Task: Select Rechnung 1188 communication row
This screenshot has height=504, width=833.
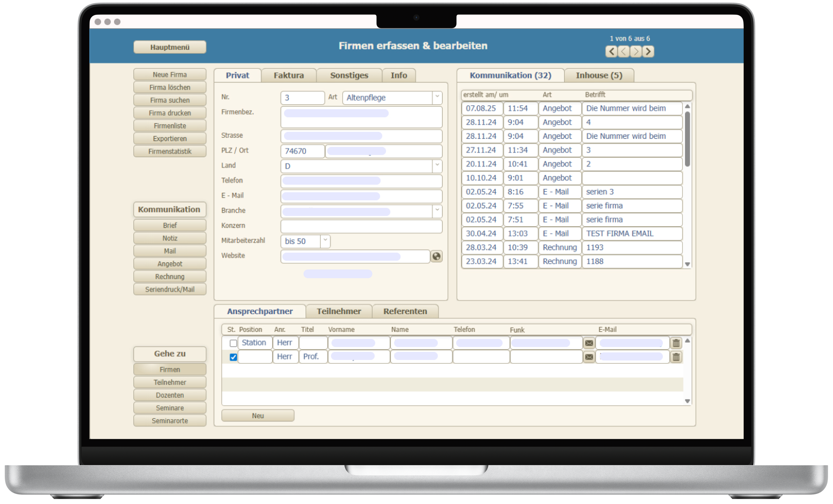Action: tap(572, 261)
